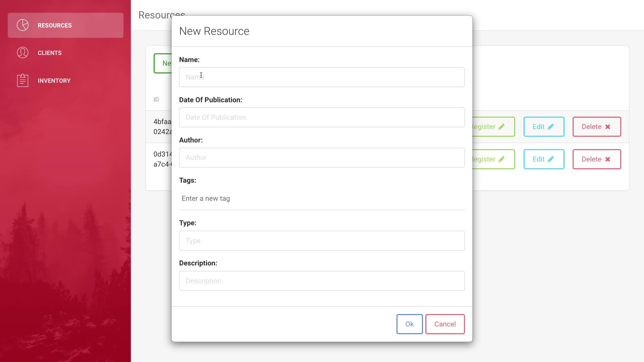Focus the Date Of Publication field
This screenshot has width=644, height=362.
[x=322, y=117]
